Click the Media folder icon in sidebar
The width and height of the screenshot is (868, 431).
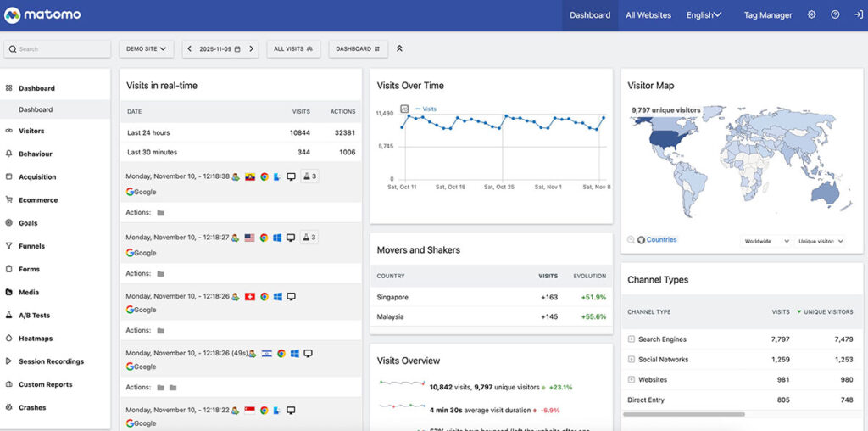coord(8,292)
